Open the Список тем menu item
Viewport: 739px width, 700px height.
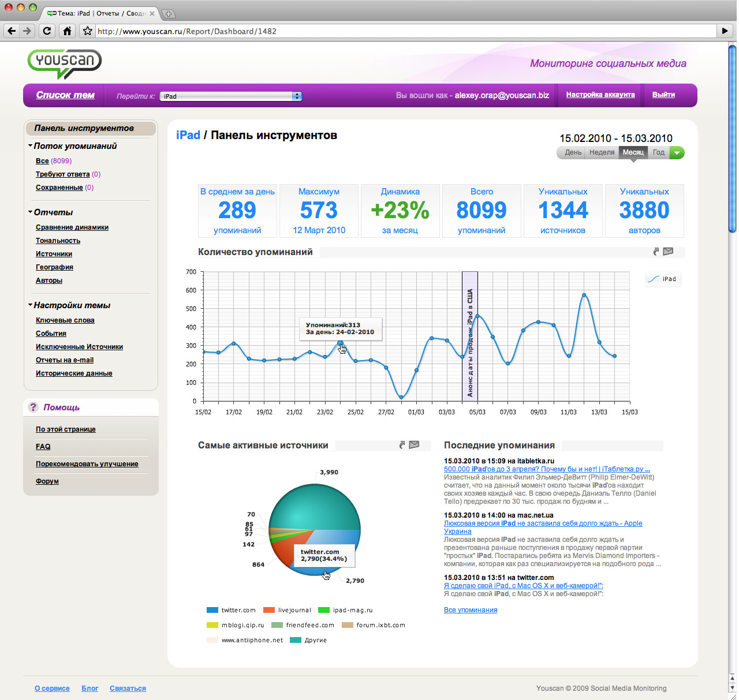pos(65,95)
